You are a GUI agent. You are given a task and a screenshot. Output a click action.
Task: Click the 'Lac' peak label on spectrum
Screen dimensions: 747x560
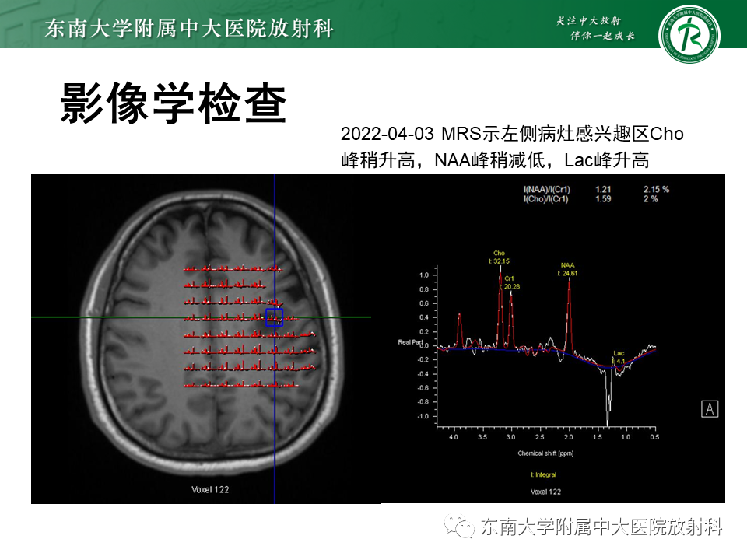coord(619,357)
